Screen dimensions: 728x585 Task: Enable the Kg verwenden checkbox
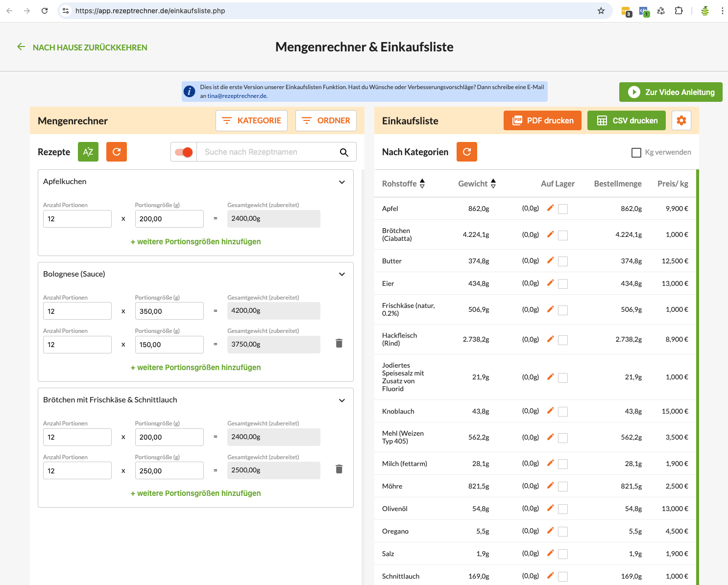pos(636,153)
